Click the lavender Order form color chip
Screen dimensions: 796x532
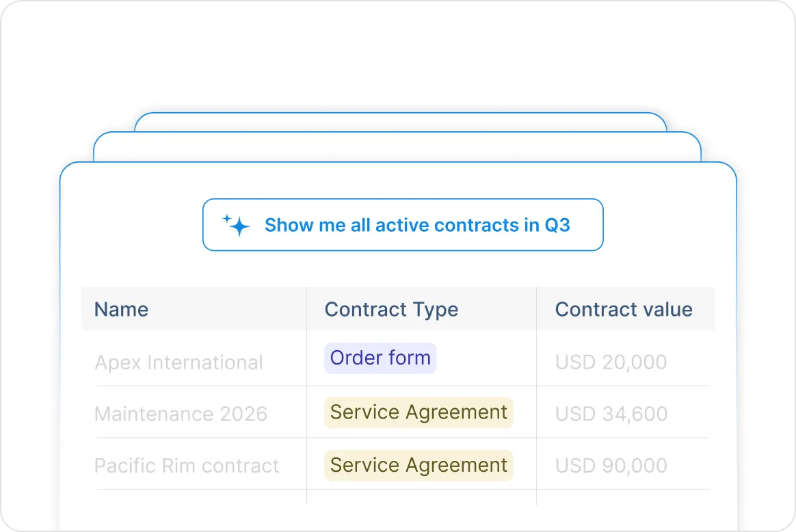coord(380,358)
